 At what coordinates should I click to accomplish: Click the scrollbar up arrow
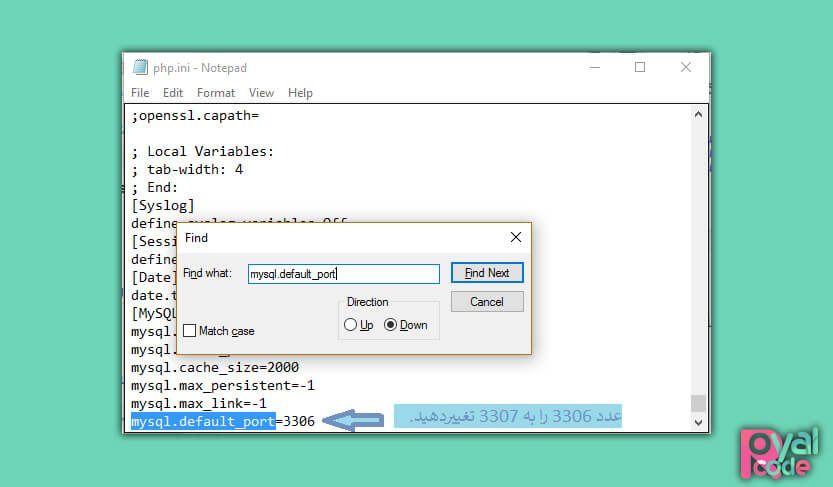699,114
